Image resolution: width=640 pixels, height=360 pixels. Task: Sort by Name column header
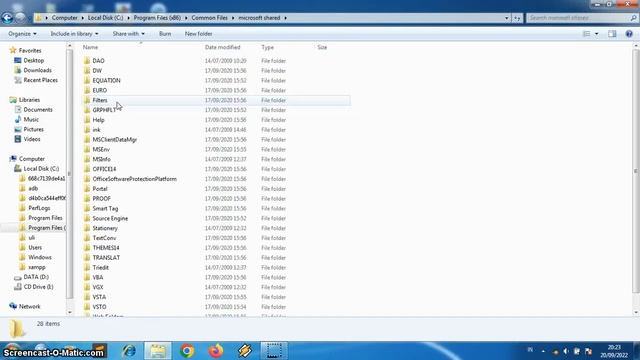point(91,47)
